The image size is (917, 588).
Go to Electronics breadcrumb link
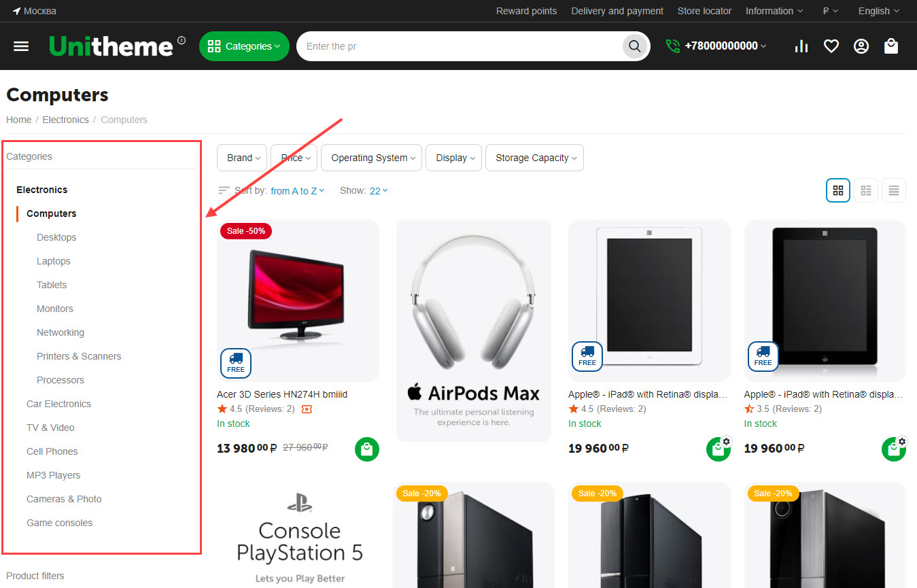[65, 120]
